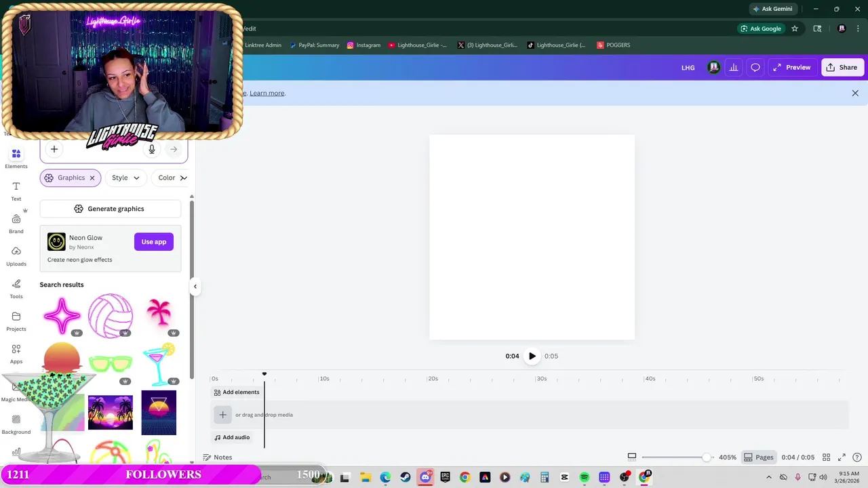
Task: Open the Apps sidebar panel
Action: coord(16,354)
